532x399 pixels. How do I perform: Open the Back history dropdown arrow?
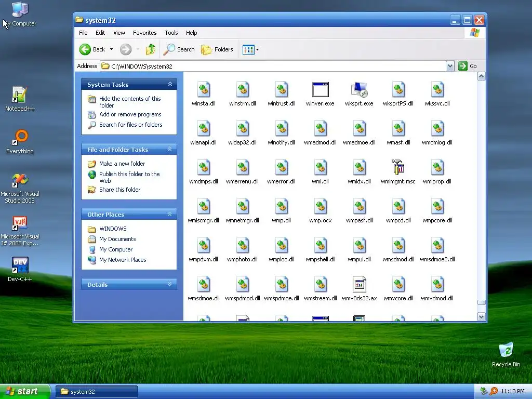111,49
